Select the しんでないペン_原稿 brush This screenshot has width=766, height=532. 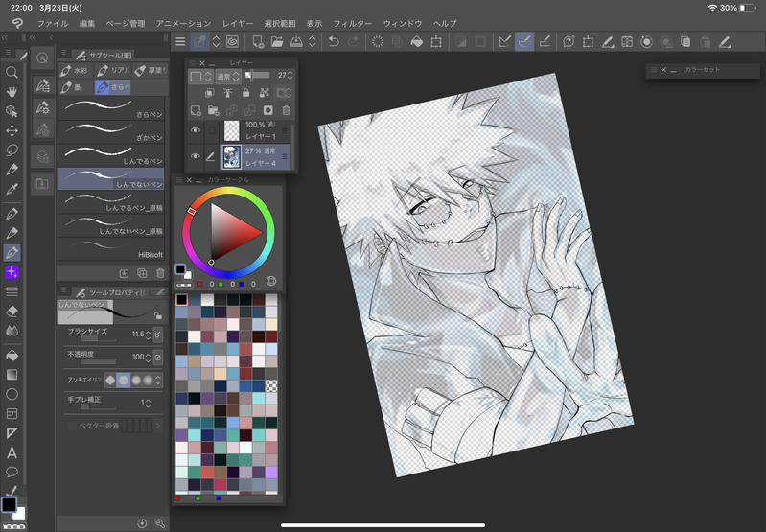click(110, 225)
